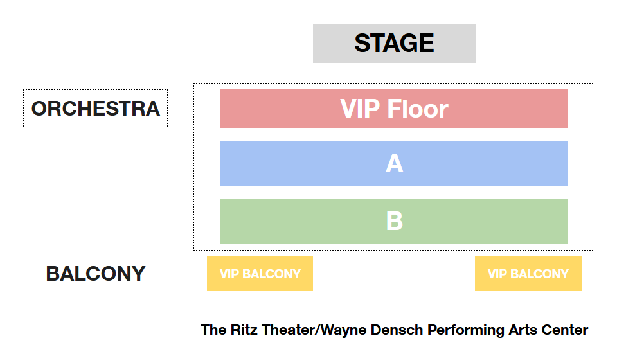Select the left VIP BALCONY block

pos(260,274)
